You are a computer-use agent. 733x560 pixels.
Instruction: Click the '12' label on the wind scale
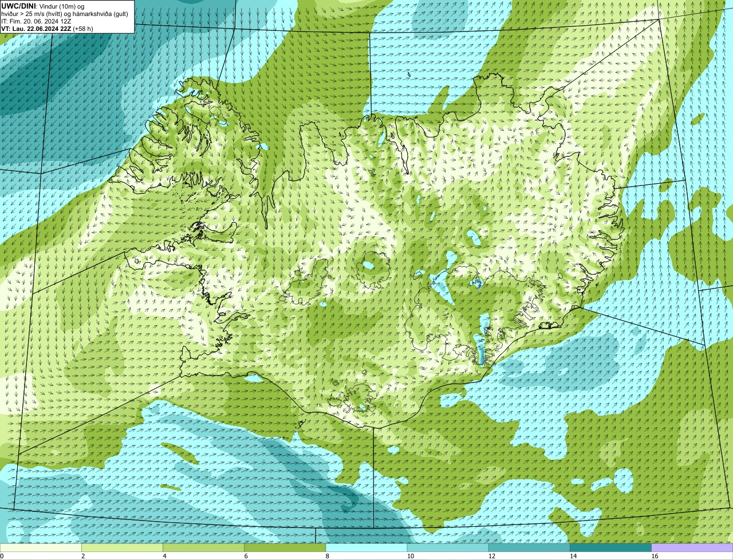(x=492, y=556)
